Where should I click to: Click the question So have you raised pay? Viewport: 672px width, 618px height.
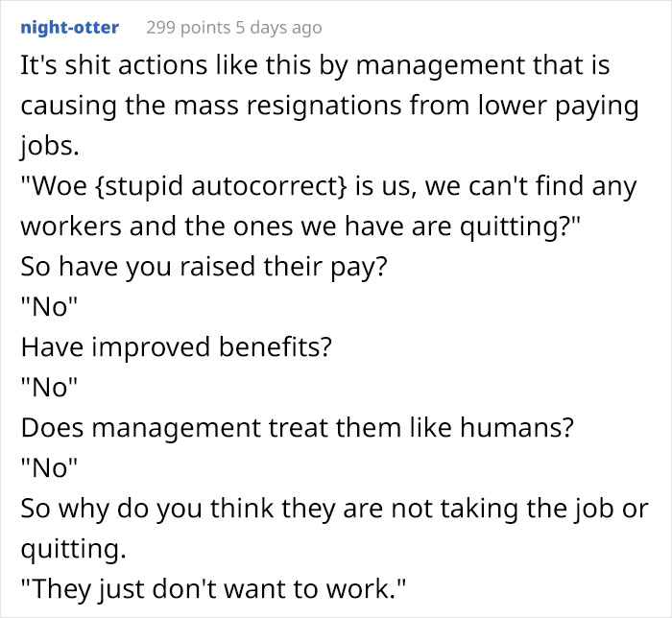(204, 267)
